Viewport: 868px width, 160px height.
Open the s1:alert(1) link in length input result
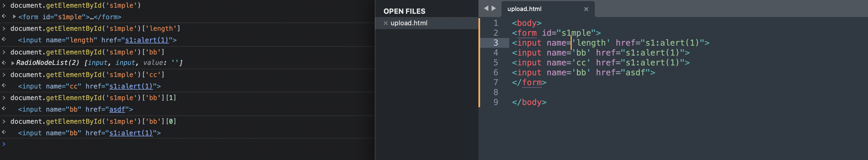[x=146, y=40]
